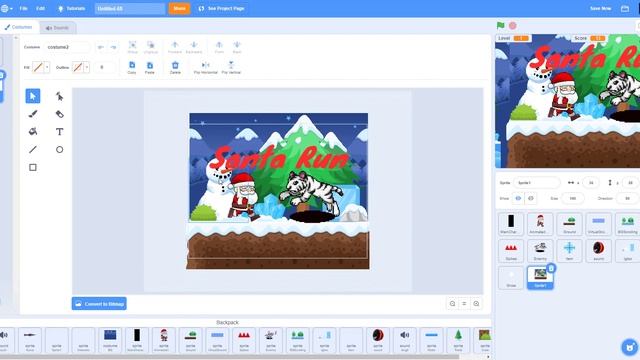Reset canvas zoom to default
Image resolution: width=640 pixels, height=360 pixels.
click(x=464, y=304)
